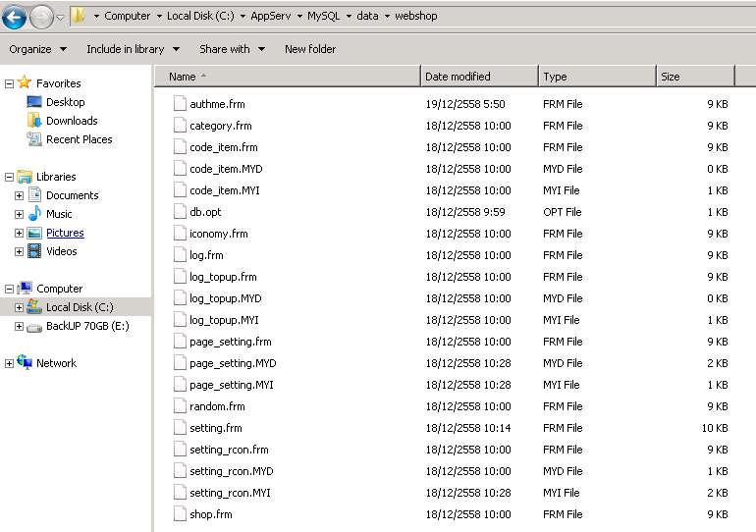Click the file icon of db.opt
The height and width of the screenshot is (532, 756).
point(180,211)
